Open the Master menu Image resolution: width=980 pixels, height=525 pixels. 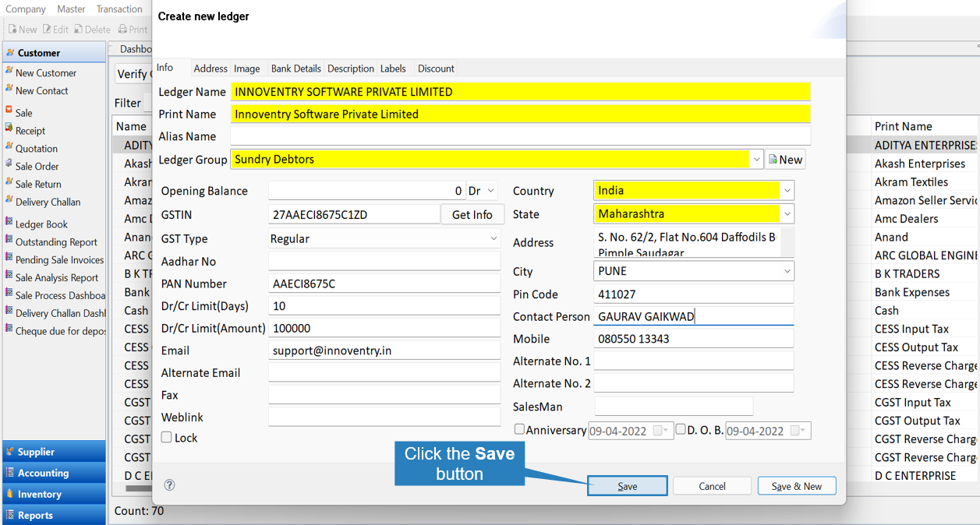point(71,9)
